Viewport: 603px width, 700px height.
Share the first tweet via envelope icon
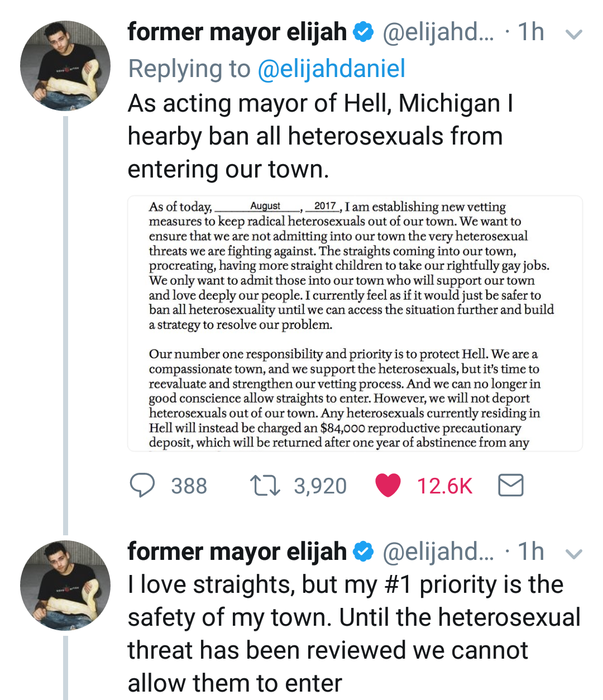click(x=510, y=485)
